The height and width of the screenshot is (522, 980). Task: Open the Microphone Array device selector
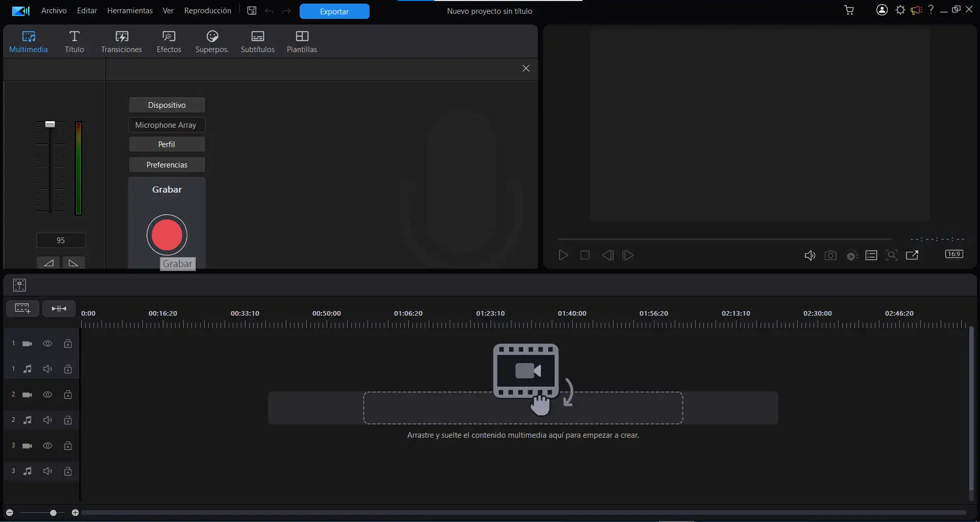pyautogui.click(x=167, y=125)
